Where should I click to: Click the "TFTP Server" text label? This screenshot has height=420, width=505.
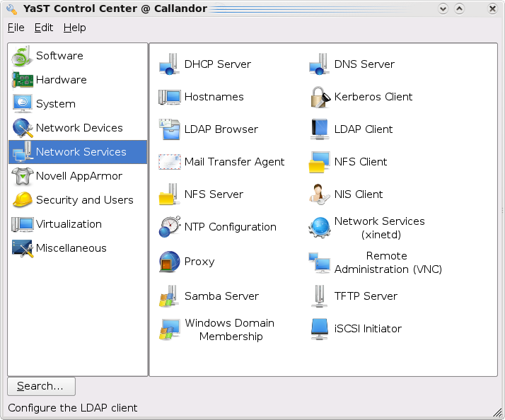[366, 296]
